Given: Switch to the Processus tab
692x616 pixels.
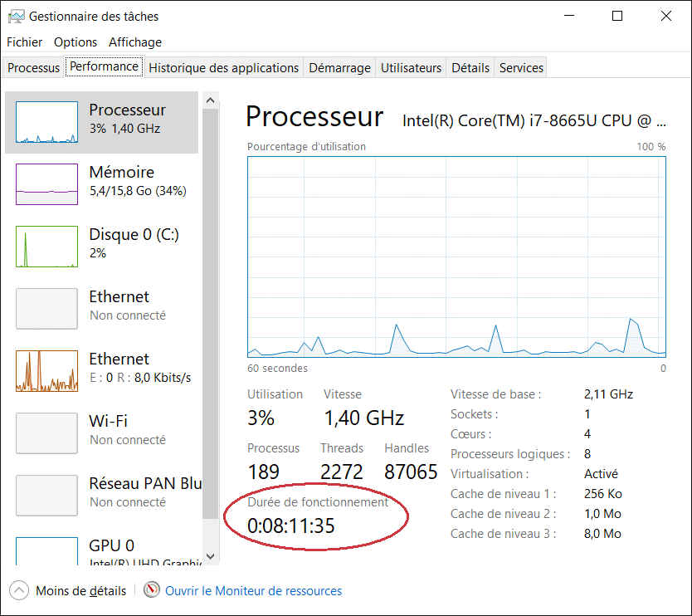Looking at the screenshot, I should pyautogui.click(x=34, y=68).
